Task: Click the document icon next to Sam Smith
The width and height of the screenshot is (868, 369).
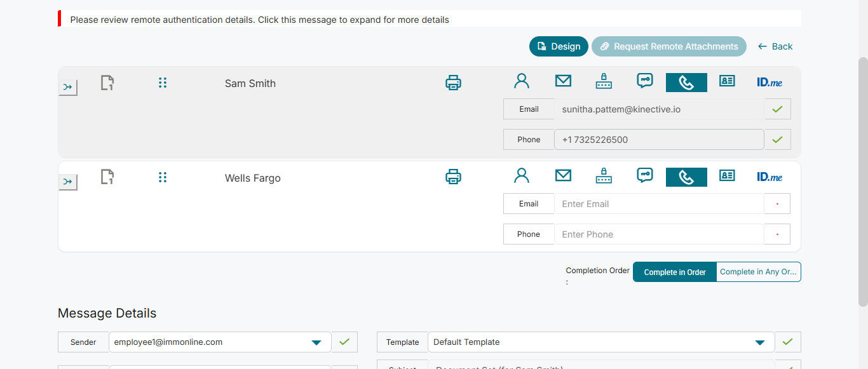Action: pyautogui.click(x=107, y=83)
